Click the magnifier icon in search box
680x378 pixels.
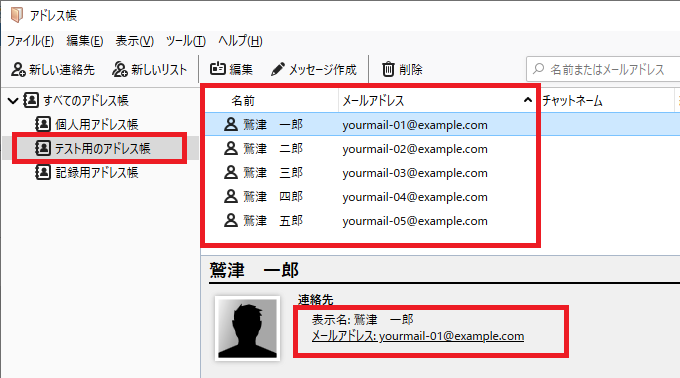538,68
